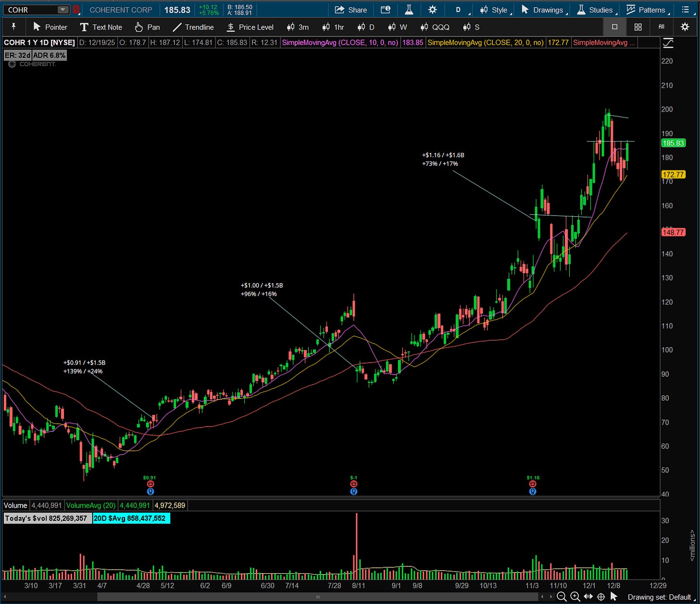Click the Share button in the top bar
Screen dimensions: 700x604
click(x=351, y=10)
